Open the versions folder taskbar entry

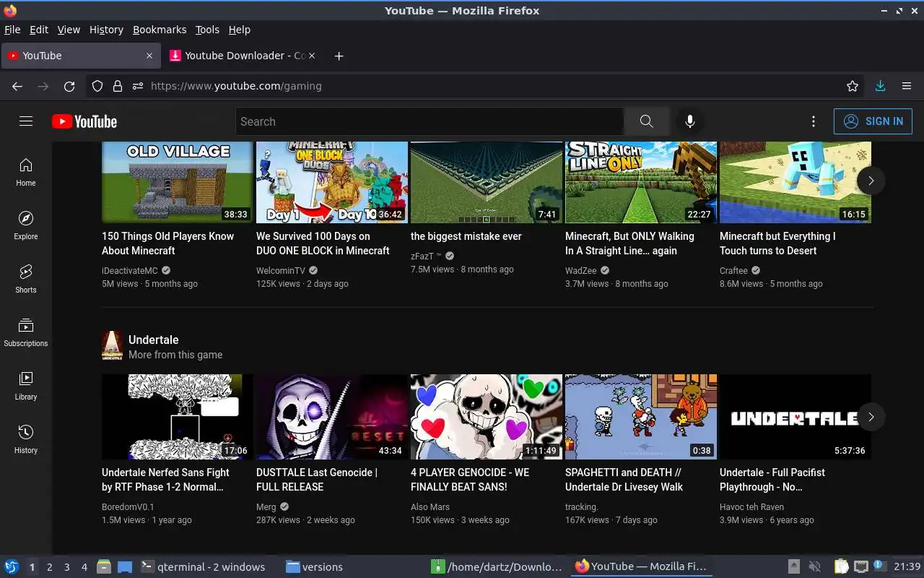[315, 567]
